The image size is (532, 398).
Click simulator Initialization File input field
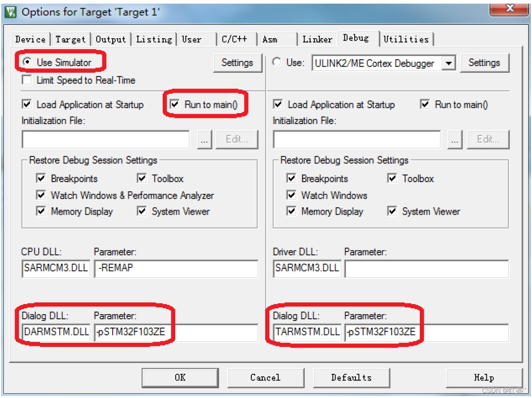pyautogui.click(x=106, y=139)
